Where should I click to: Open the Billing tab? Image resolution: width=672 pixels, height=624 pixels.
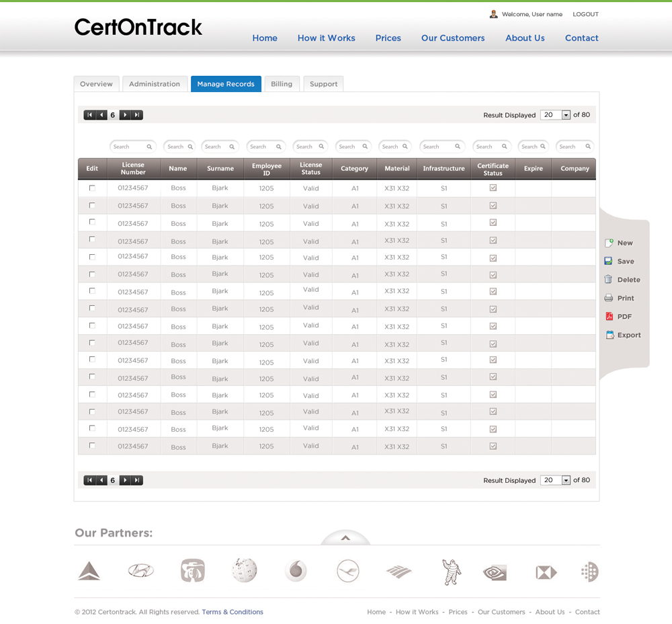coord(282,84)
